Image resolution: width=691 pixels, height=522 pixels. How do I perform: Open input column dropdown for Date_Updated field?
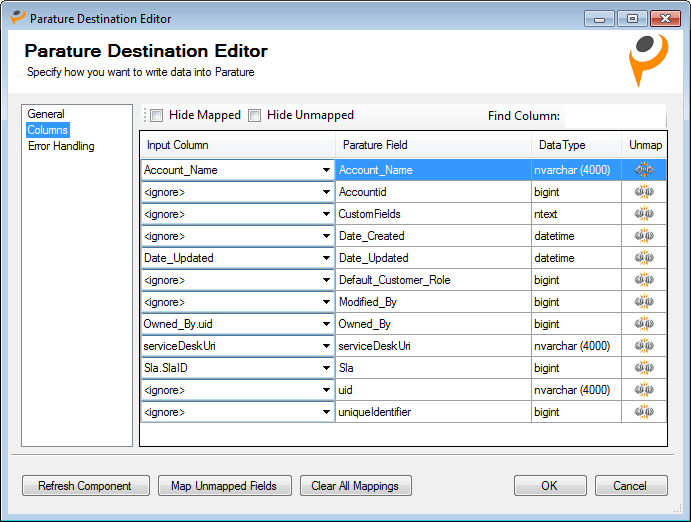(x=326, y=258)
